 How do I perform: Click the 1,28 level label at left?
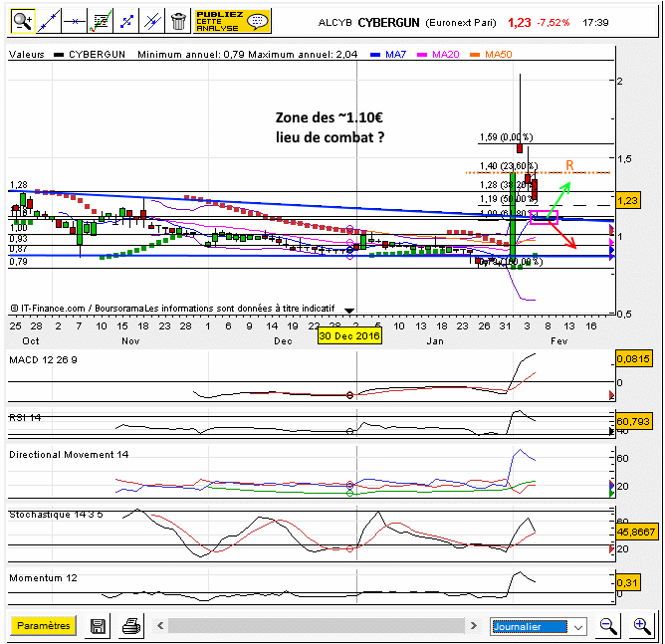tap(18, 185)
